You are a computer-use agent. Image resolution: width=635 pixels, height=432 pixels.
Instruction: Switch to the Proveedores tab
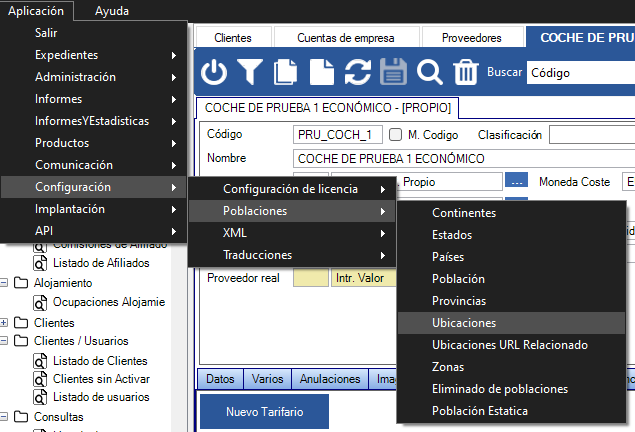point(471,37)
